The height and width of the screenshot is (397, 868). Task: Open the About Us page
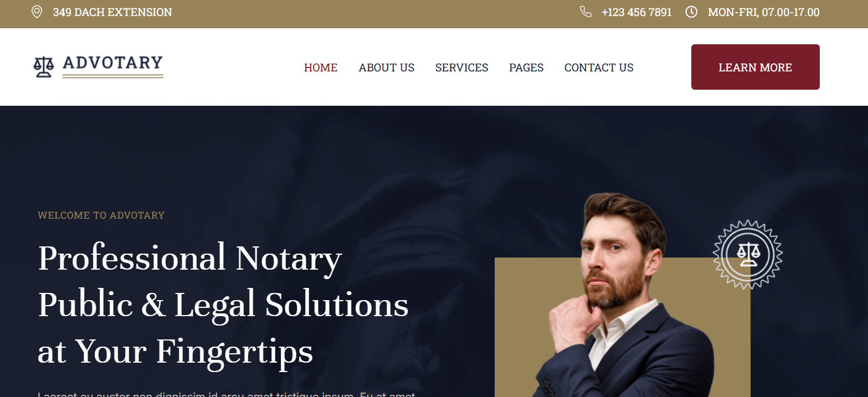[387, 68]
